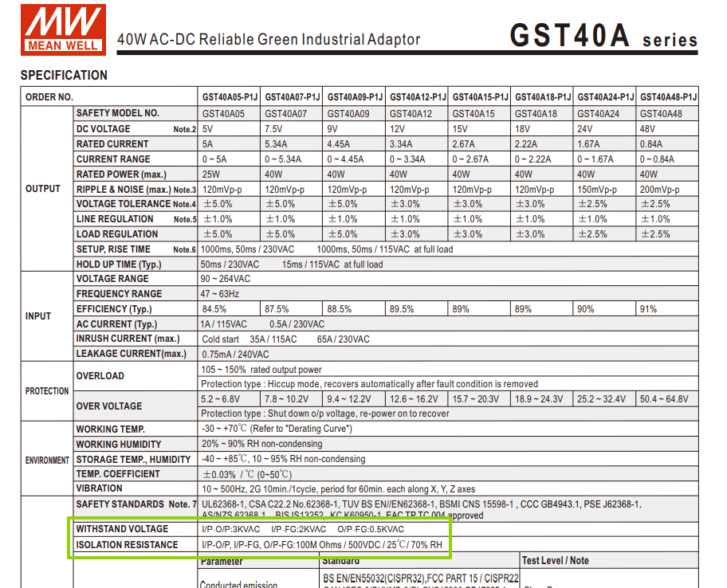Viewport: 727px width, 588px height.
Task: Click the "150mVp-p" ripple and noise cell
Action: (597, 190)
